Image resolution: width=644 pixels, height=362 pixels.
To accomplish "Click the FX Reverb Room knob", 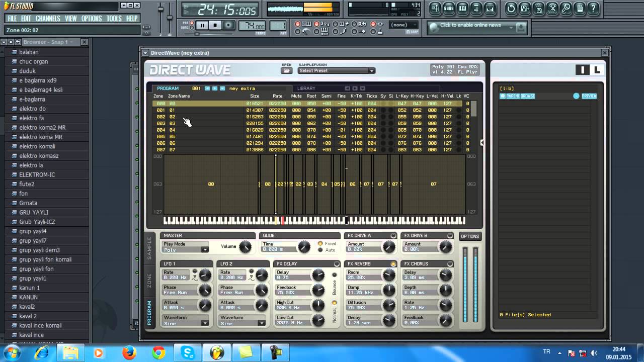I will [389, 275].
